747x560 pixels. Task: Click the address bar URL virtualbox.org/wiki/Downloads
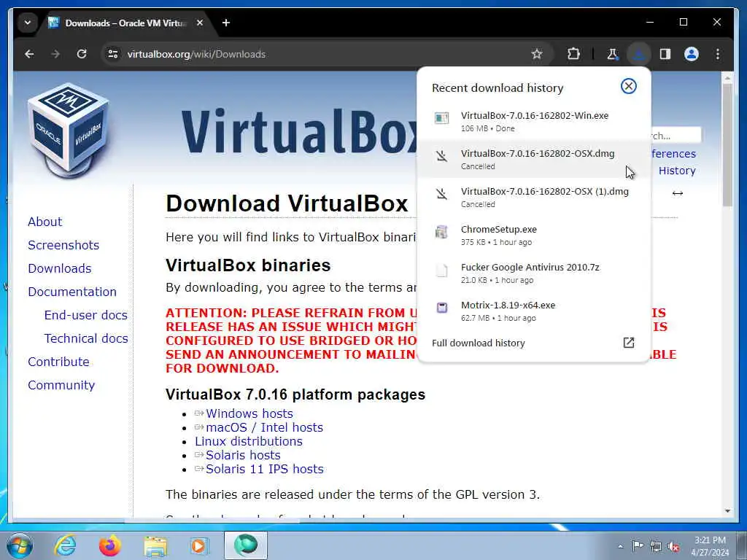click(x=196, y=54)
